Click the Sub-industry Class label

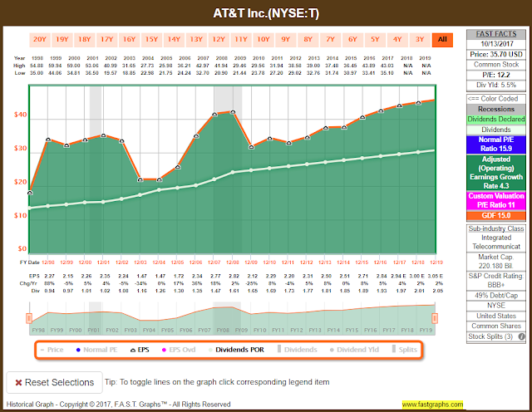(x=496, y=229)
